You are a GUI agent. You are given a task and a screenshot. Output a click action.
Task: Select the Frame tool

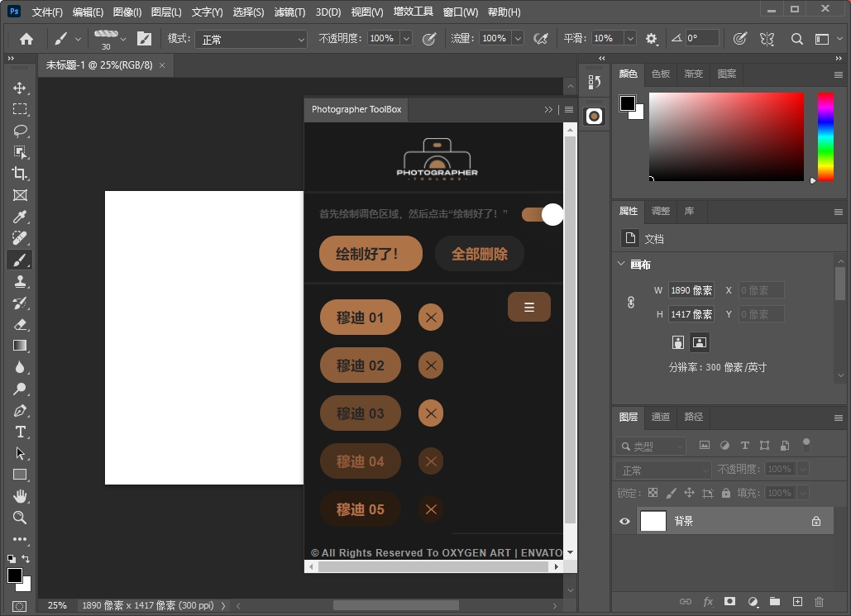20,195
